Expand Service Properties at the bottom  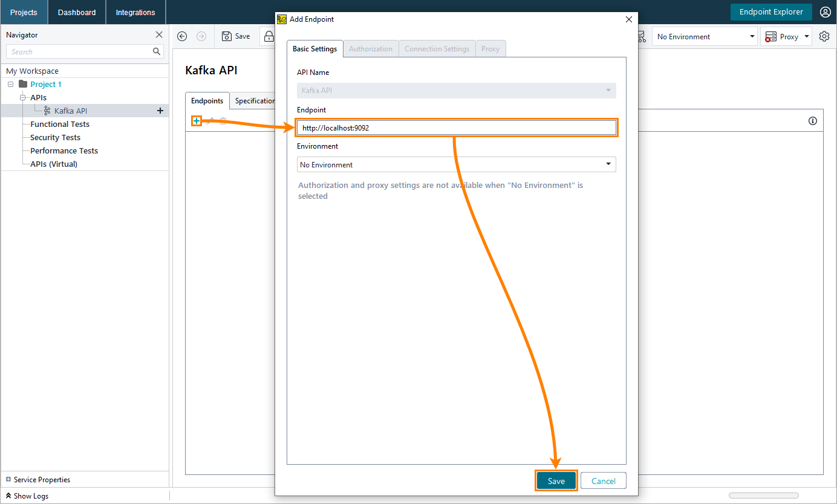click(x=37, y=479)
